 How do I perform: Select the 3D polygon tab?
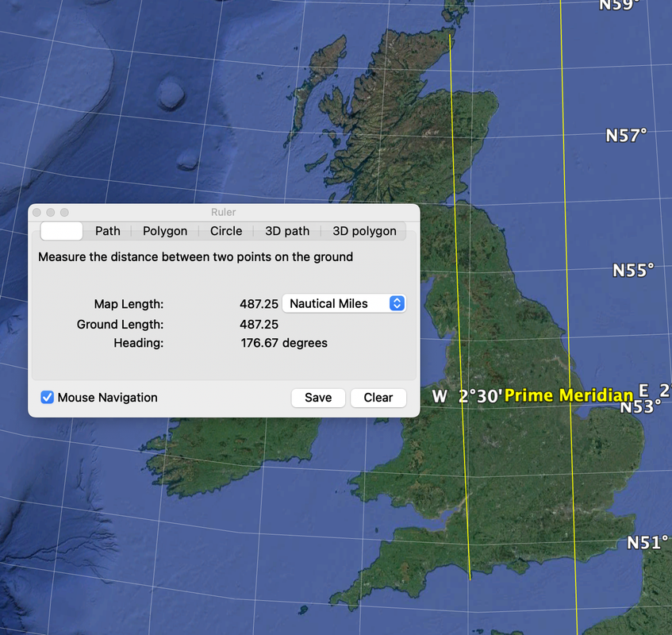[364, 231]
